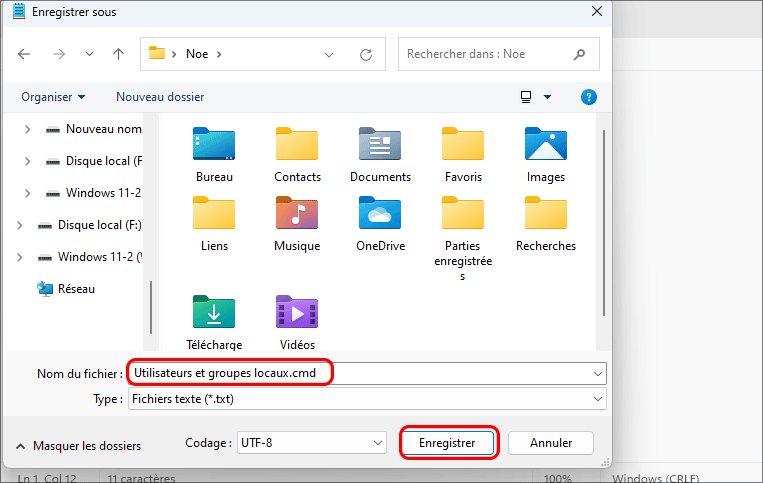Open the Codage UTF-8 dropdown
This screenshot has height=483, width=763.
pyautogui.click(x=310, y=442)
